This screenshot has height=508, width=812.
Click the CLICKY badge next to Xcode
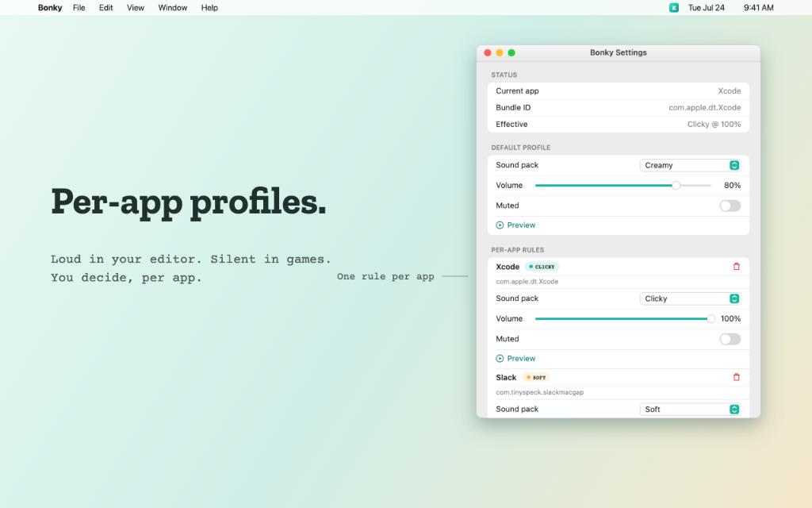(542, 267)
